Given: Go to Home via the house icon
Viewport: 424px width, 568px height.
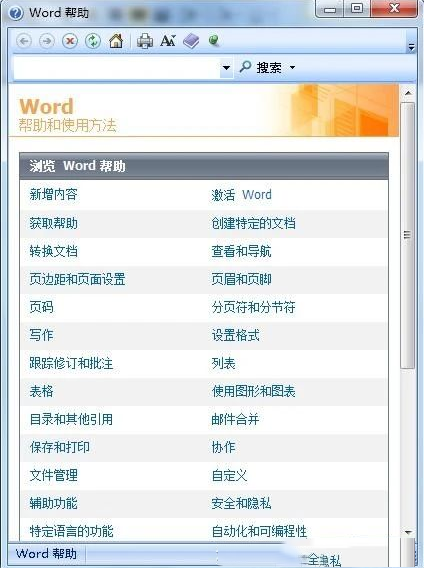Looking at the screenshot, I should pos(116,41).
